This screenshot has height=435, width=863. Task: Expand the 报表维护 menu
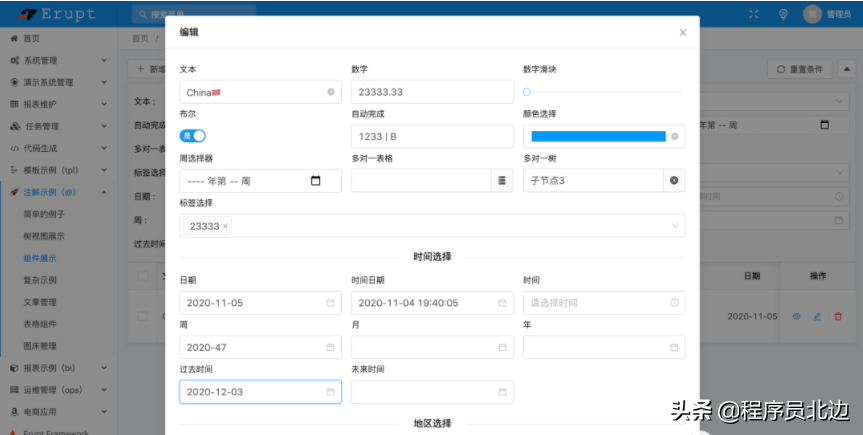coord(58,104)
